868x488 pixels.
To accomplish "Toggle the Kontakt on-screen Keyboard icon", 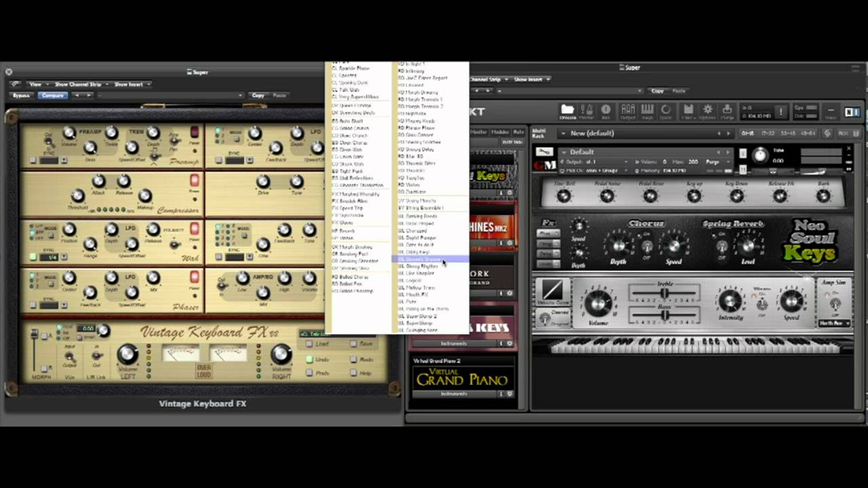I will tap(647, 111).
